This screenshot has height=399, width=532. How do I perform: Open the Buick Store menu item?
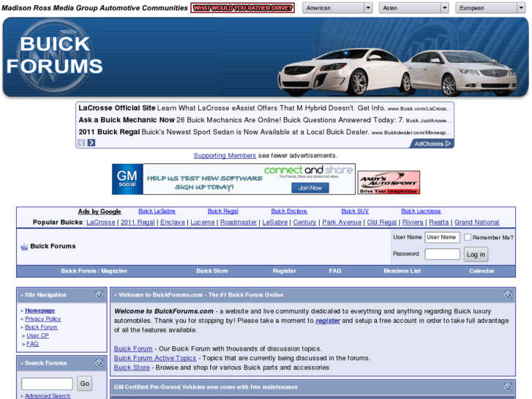[212, 271]
